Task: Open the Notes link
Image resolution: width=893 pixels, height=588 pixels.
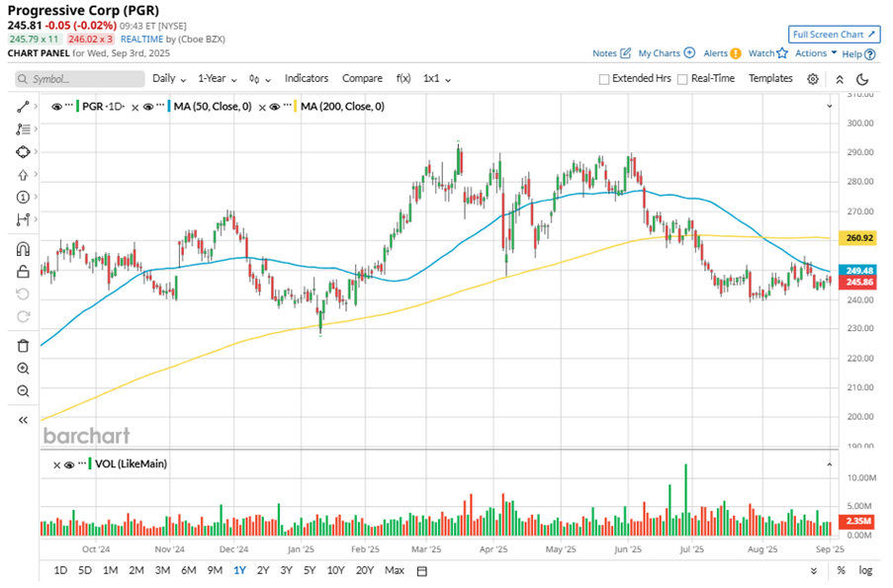Action: (x=604, y=53)
